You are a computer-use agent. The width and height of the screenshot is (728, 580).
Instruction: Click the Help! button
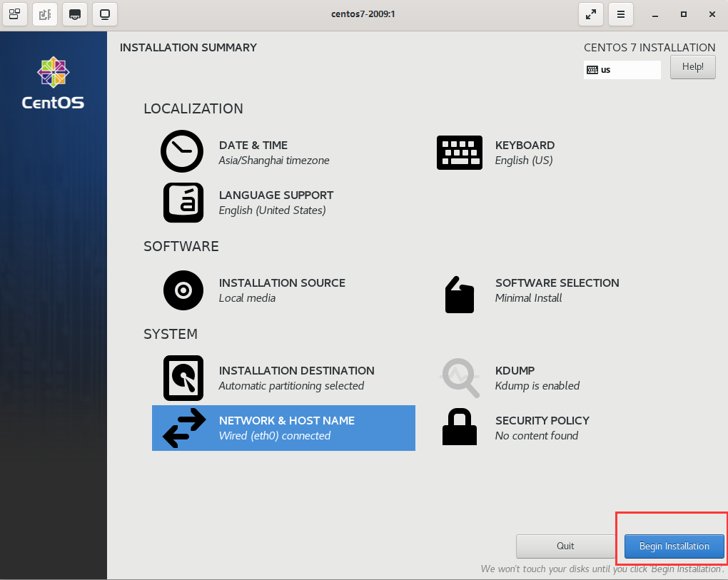point(693,67)
